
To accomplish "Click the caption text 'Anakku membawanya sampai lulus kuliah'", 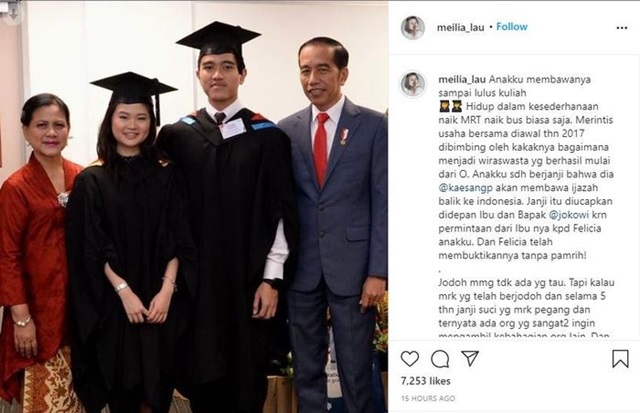I will pos(515,86).
